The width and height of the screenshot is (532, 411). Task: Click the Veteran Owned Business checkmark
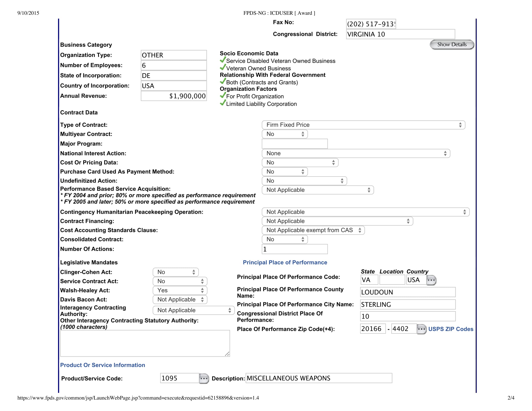click(223, 67)
